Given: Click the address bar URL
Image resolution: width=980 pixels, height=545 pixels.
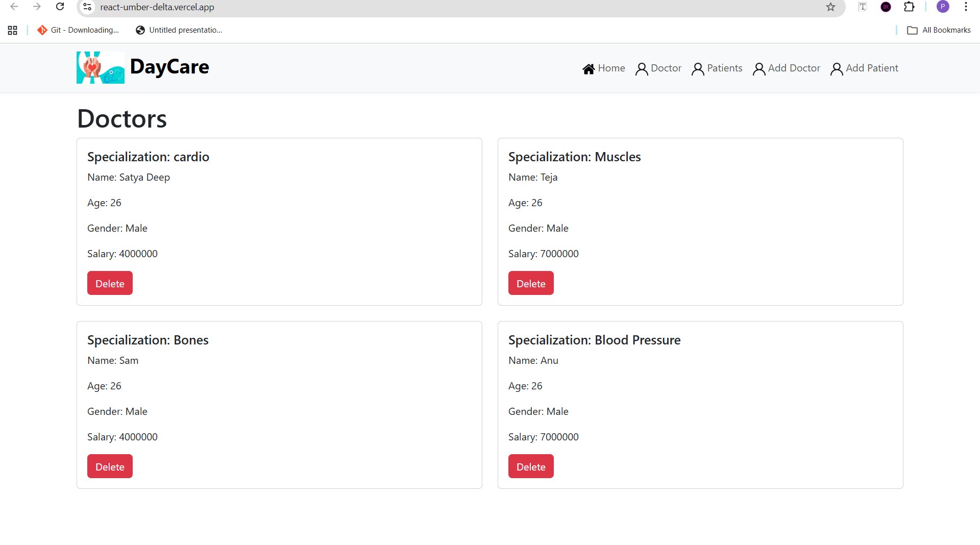Looking at the screenshot, I should 157,7.
